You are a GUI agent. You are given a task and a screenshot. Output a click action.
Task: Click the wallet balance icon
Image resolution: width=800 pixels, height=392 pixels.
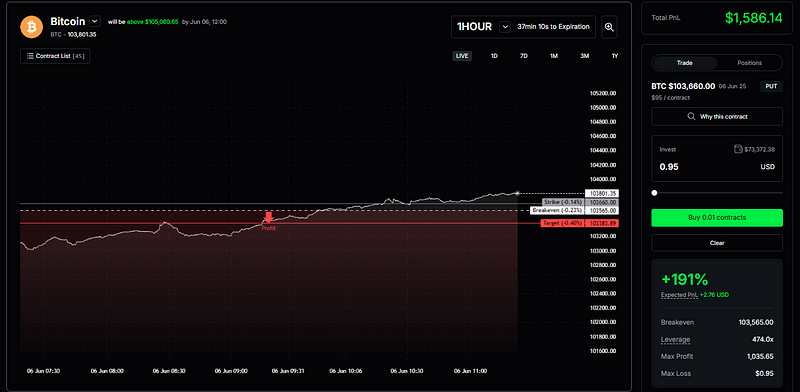[x=738, y=150]
